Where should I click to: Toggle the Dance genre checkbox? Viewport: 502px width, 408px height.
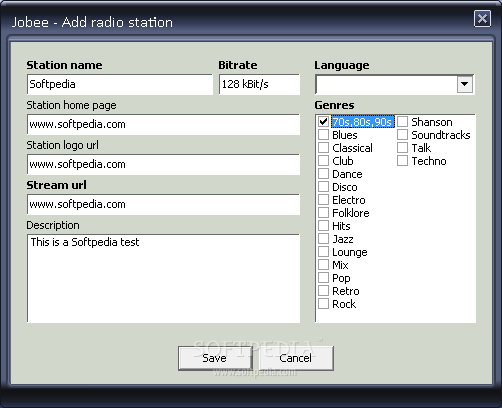(x=323, y=174)
